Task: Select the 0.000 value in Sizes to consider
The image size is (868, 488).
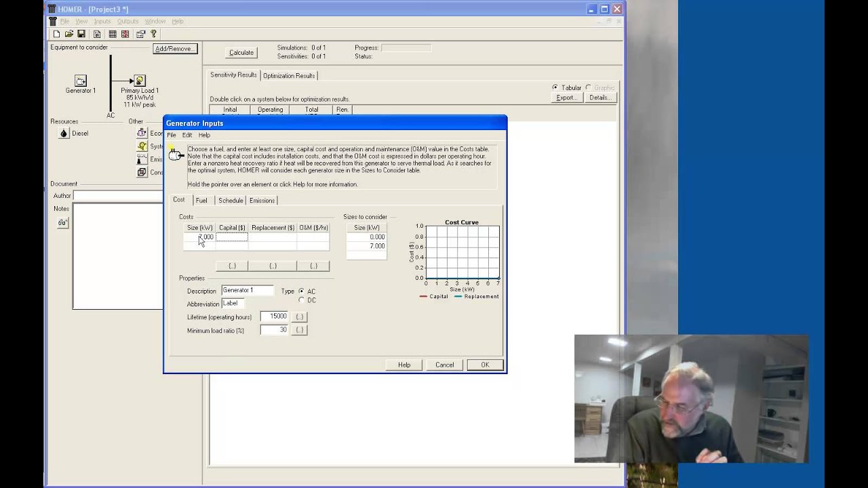Action: pyautogui.click(x=367, y=237)
